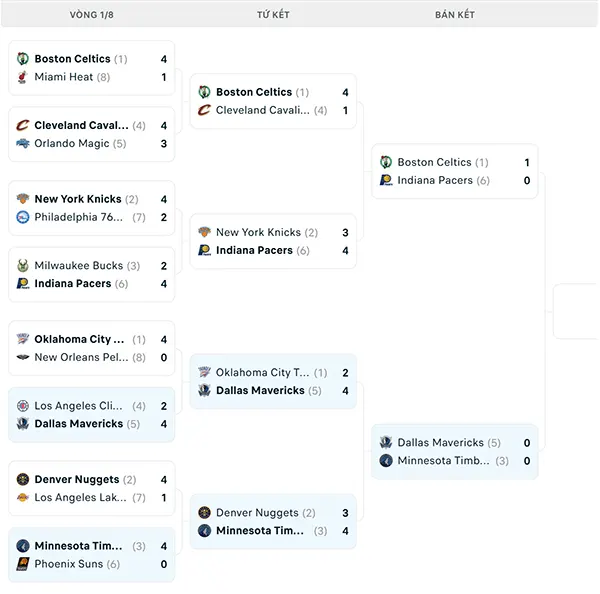Click the Thunder logo in the quarterfinal against Dallas
Screen dimensions: 600x594
204,372
